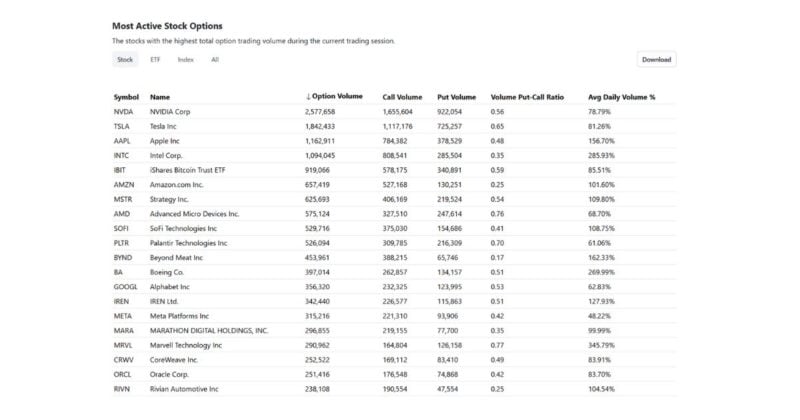Sort table by Put Volume header
Viewport: 800px width, 420px height.
coord(457,97)
